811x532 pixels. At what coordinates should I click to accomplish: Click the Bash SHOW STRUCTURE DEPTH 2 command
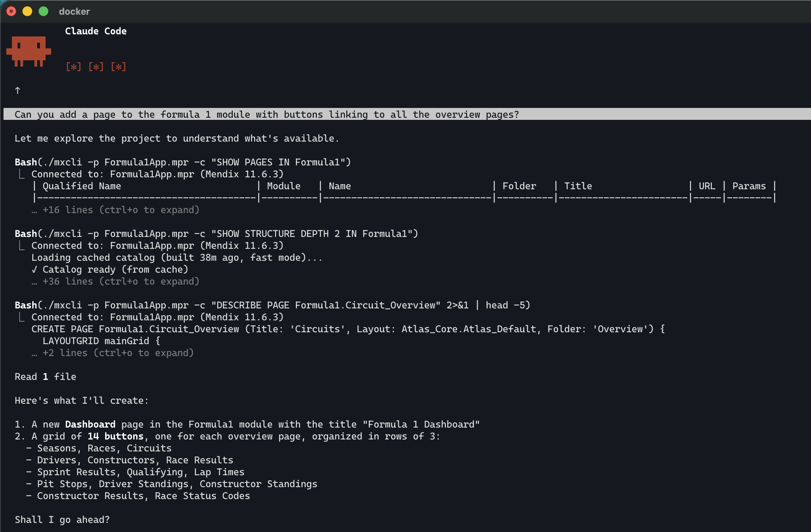217,234
